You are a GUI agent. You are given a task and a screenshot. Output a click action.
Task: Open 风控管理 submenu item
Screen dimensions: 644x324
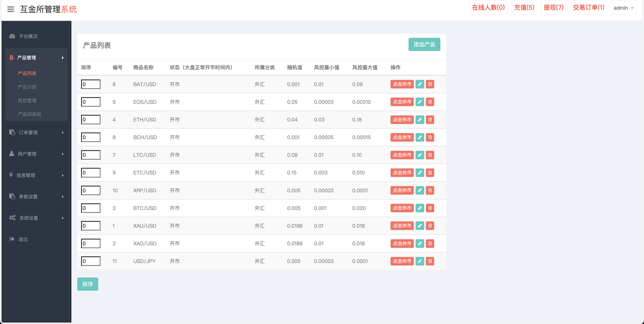coord(27,101)
